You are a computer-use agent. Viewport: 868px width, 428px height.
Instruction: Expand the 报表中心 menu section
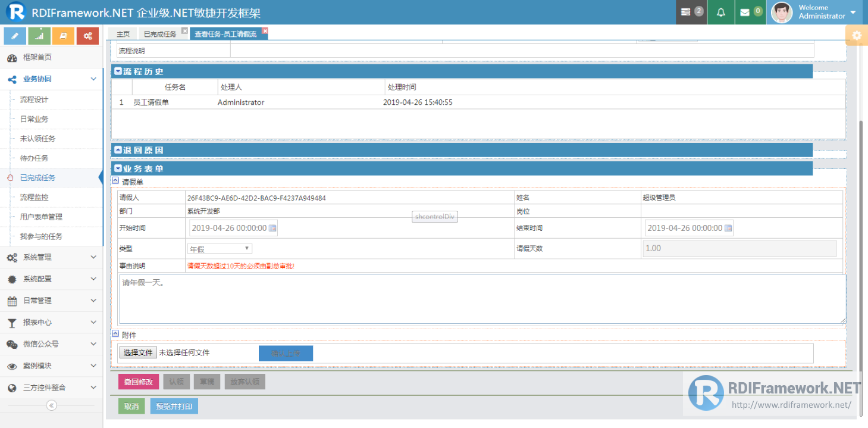tap(51, 323)
